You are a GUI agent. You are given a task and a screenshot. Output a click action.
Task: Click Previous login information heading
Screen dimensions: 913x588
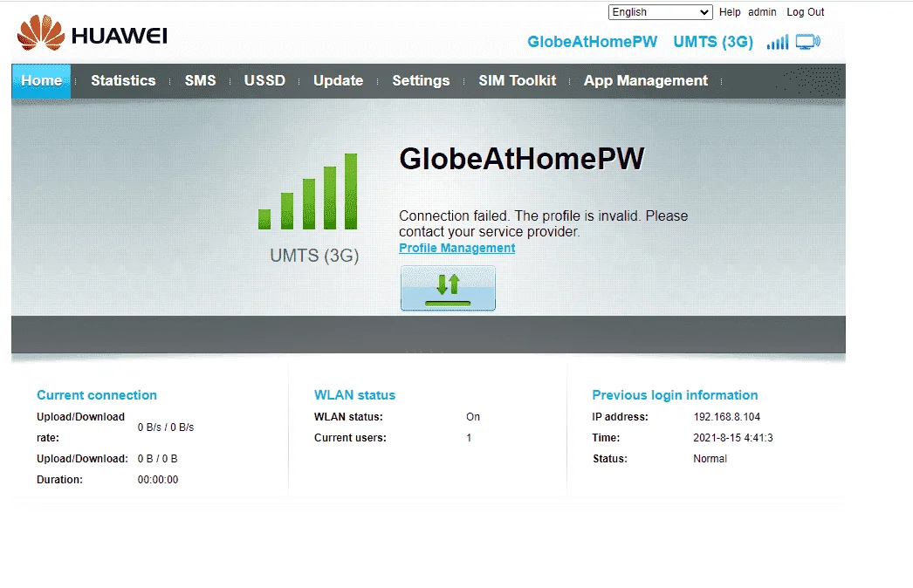(675, 395)
